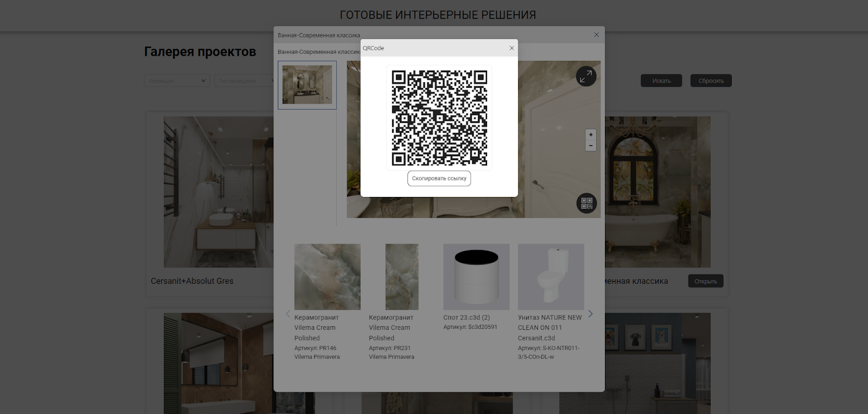Open the bottom-left wood bathroom project image
The height and width of the screenshot is (414, 868).
tap(219, 363)
